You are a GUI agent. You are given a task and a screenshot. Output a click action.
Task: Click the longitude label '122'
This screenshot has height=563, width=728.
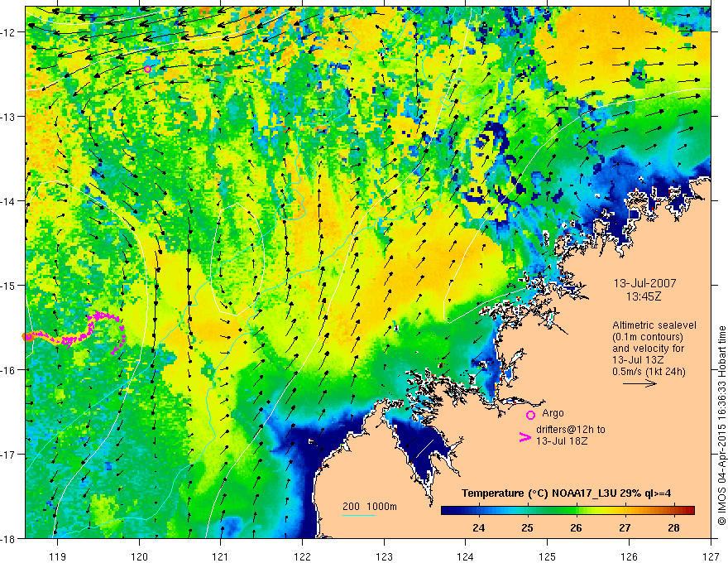[x=302, y=556]
